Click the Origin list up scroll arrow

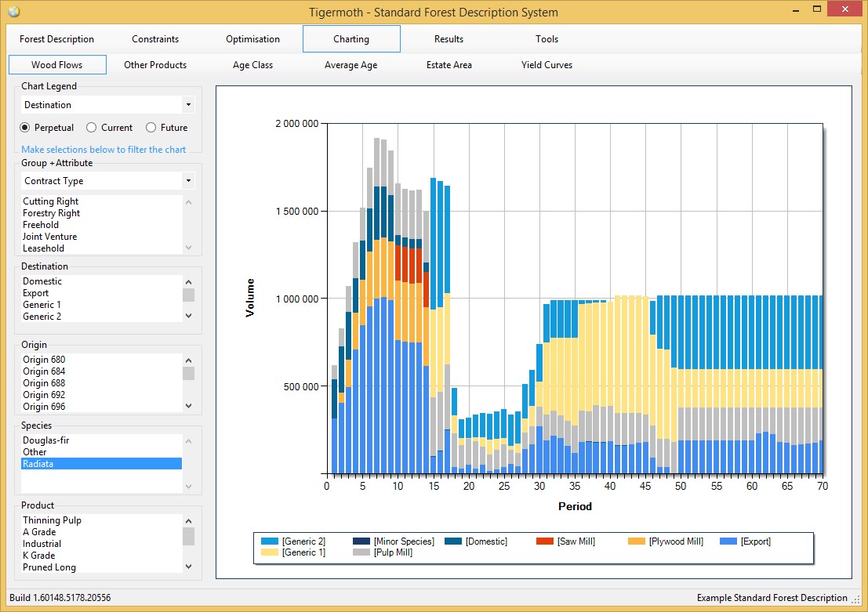coord(189,360)
